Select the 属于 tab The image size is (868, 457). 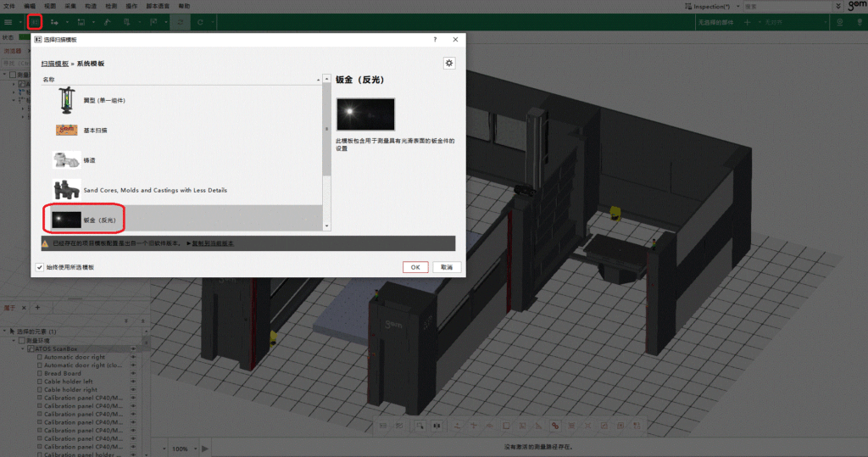[x=9, y=308]
